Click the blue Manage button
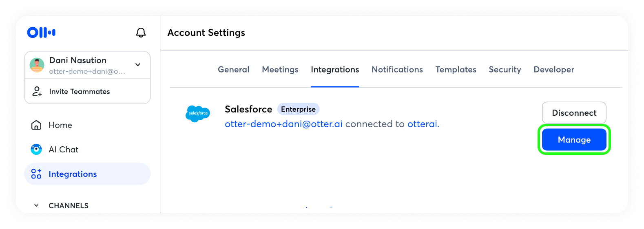644x229 pixels. 574,140
